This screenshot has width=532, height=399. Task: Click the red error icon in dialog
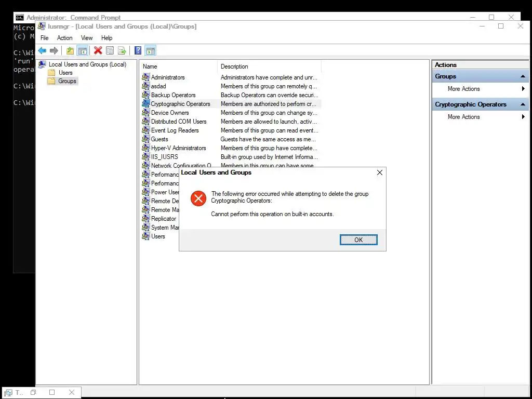[198, 198]
